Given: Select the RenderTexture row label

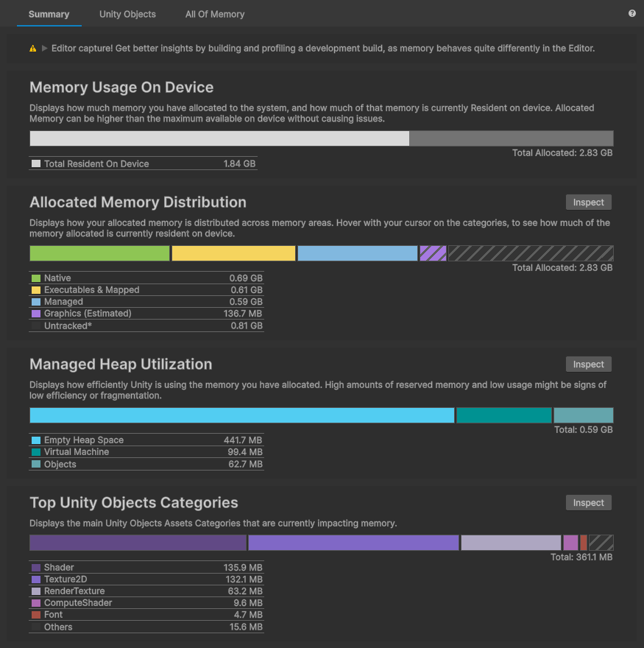Looking at the screenshot, I should tap(74, 591).
